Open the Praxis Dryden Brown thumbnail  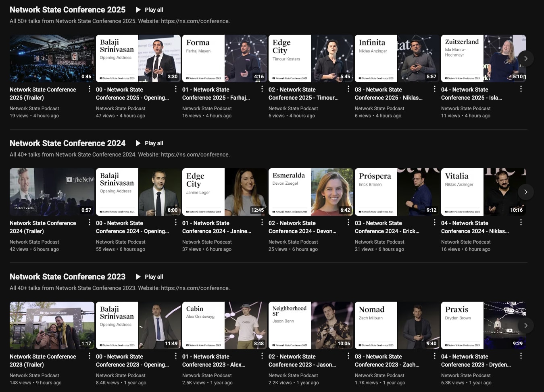tap(484, 325)
